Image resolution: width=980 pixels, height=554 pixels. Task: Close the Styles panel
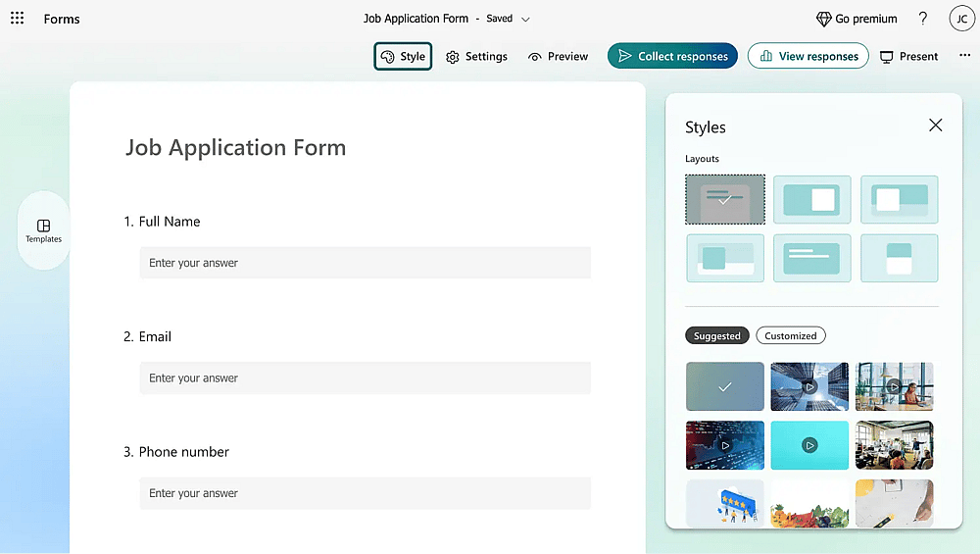(x=935, y=126)
